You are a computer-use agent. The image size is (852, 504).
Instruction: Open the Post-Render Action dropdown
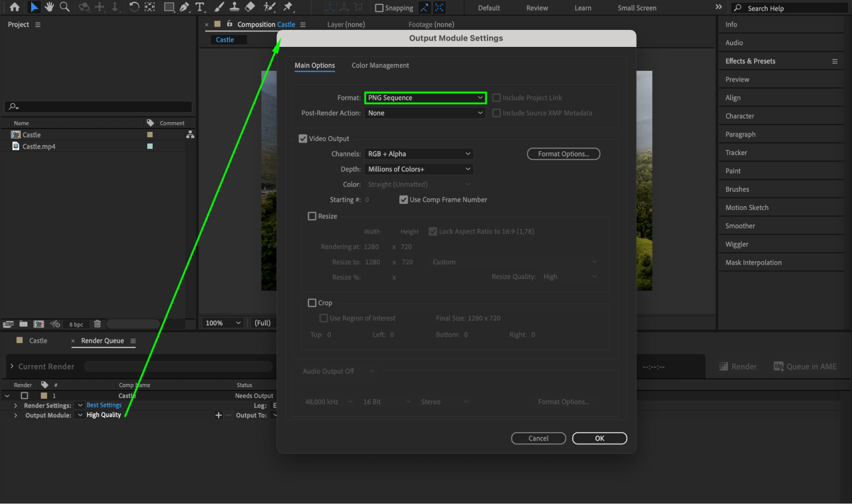click(x=425, y=113)
